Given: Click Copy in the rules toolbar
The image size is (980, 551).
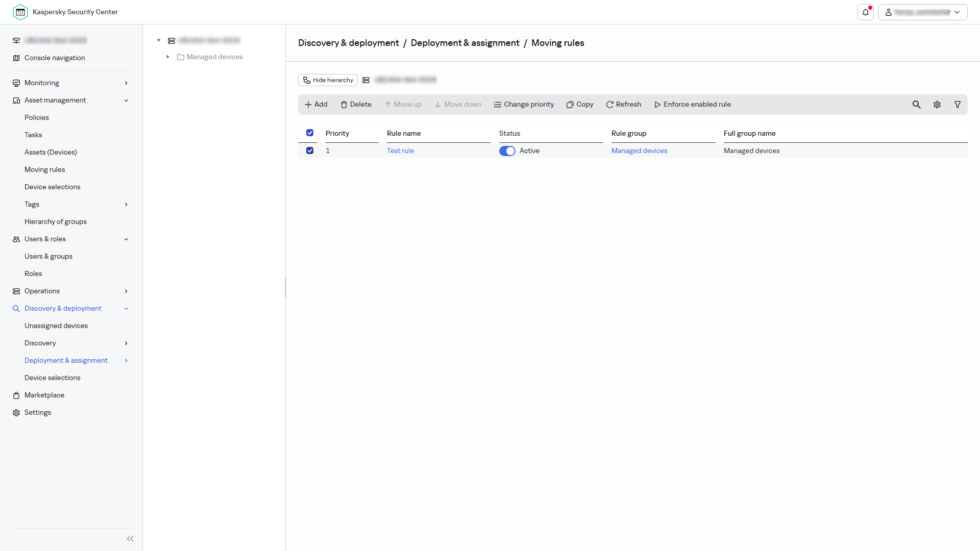Looking at the screenshot, I should [x=580, y=105].
